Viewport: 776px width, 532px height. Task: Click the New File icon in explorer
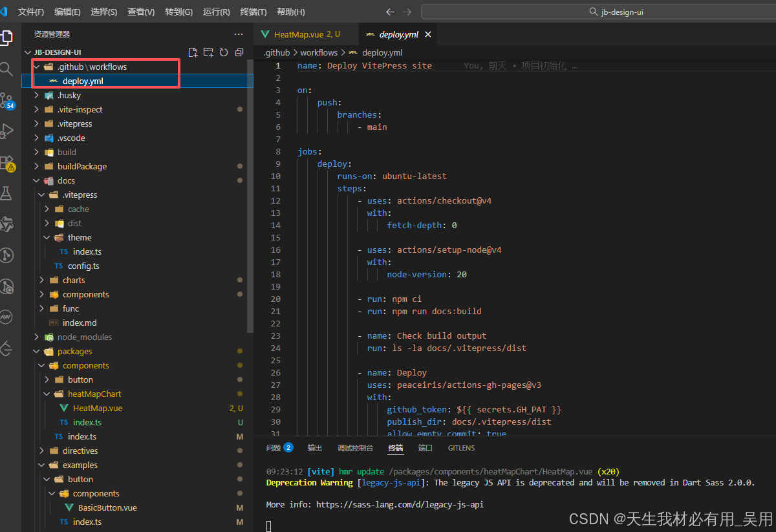[193, 52]
